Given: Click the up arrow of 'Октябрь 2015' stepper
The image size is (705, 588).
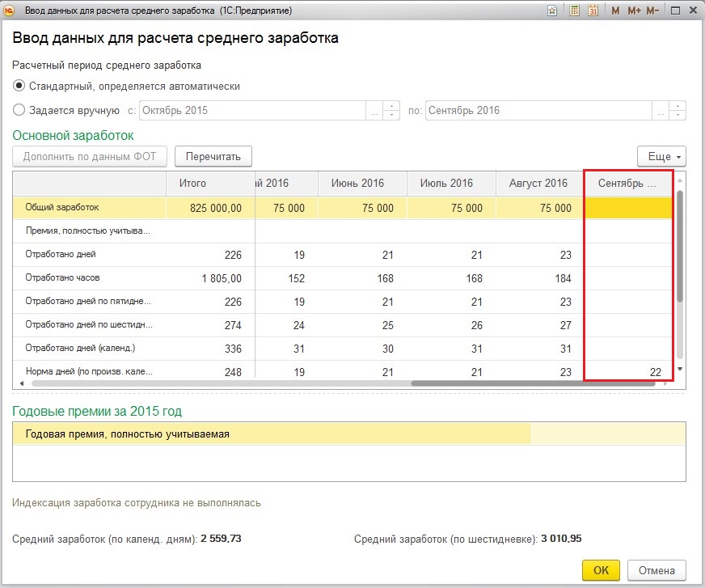Looking at the screenshot, I should click(391, 106).
